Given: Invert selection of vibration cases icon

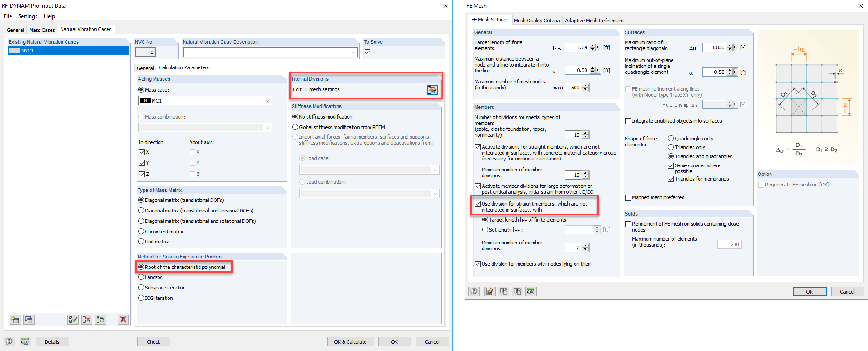Looking at the screenshot, I should click(100, 320).
